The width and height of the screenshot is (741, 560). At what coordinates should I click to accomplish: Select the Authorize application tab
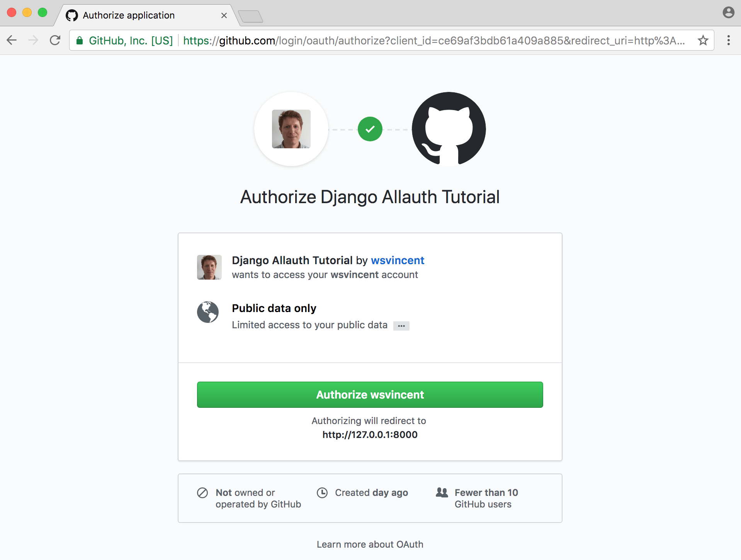(147, 15)
